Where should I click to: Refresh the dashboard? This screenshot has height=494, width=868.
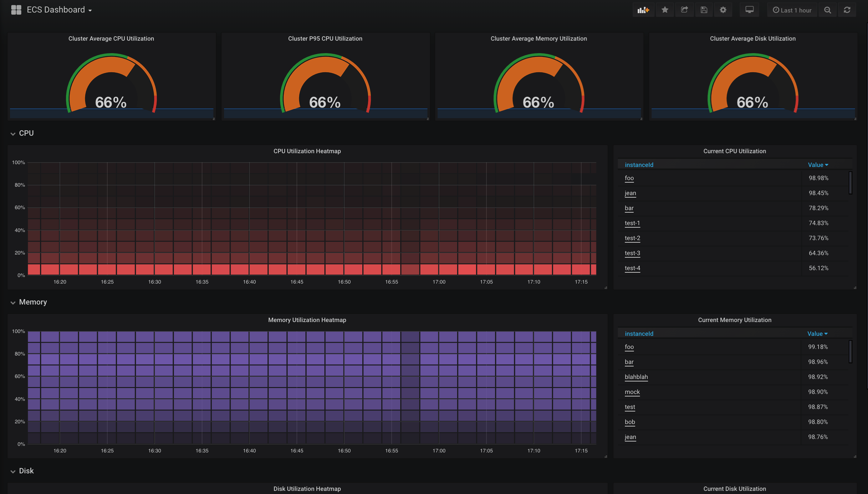click(x=847, y=10)
